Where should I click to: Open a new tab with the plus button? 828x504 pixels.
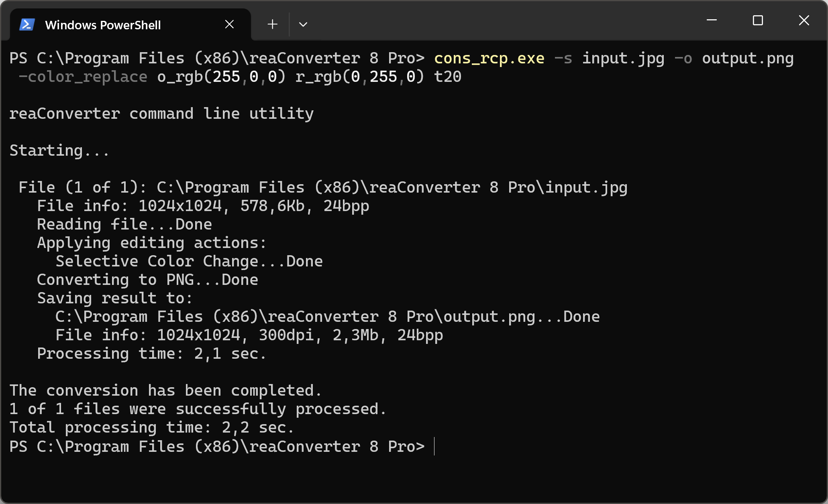pos(272,24)
